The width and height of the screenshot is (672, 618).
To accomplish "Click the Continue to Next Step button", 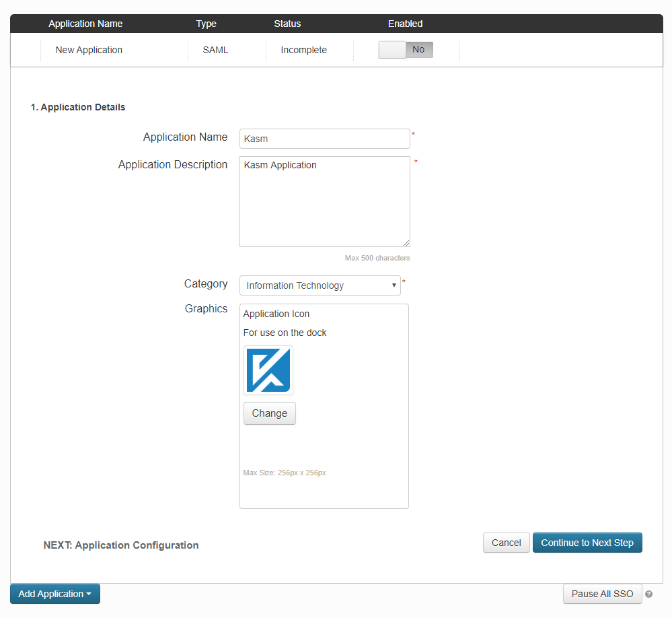I will 587,543.
